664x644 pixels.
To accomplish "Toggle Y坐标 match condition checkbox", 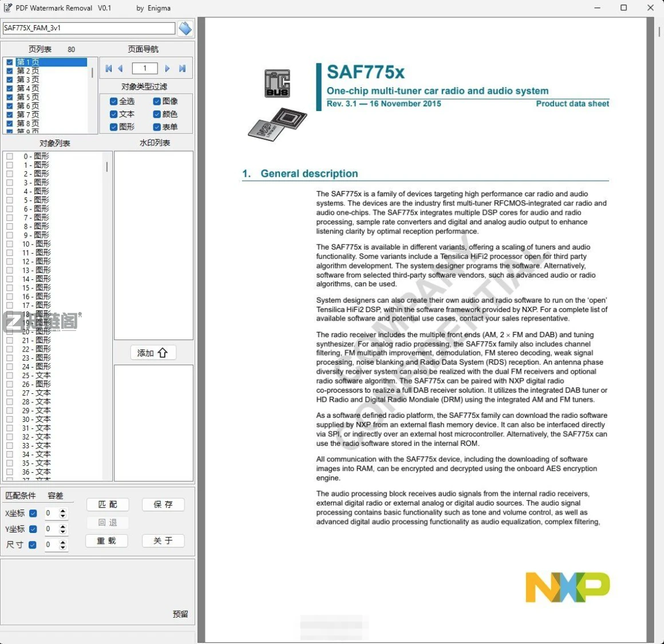I will tap(33, 529).
